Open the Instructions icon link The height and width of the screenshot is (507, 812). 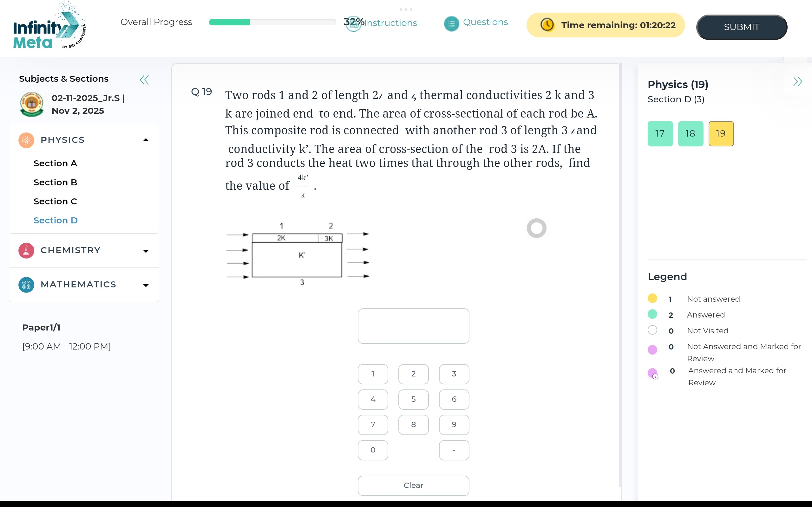353,23
